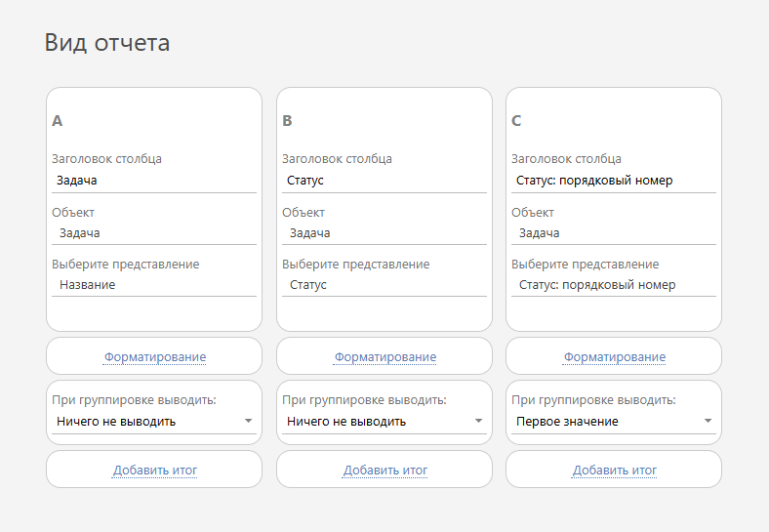The width and height of the screenshot is (769, 532).
Task: Click 'Объект' label in column B
Action: click(x=304, y=213)
